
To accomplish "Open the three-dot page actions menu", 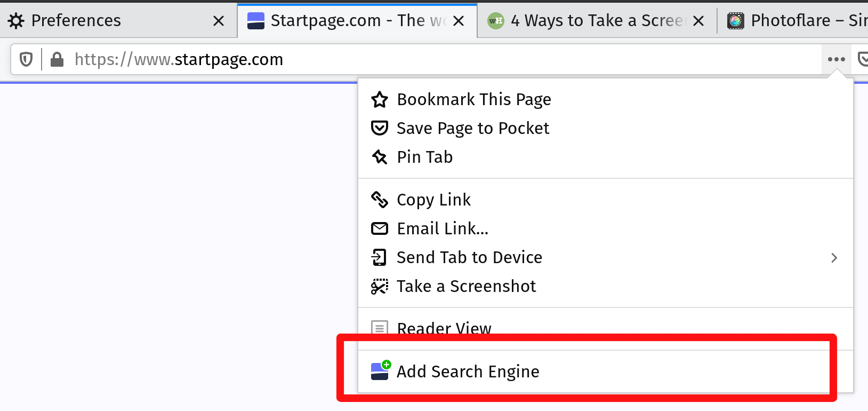I will coord(836,59).
